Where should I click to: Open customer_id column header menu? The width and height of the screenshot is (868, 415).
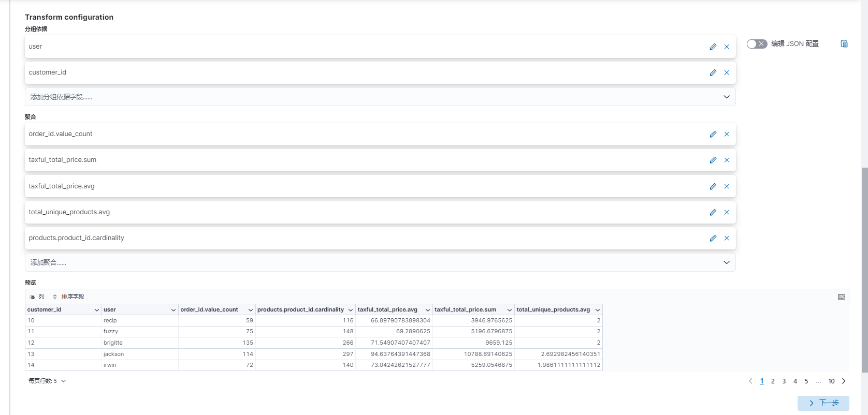click(x=97, y=310)
